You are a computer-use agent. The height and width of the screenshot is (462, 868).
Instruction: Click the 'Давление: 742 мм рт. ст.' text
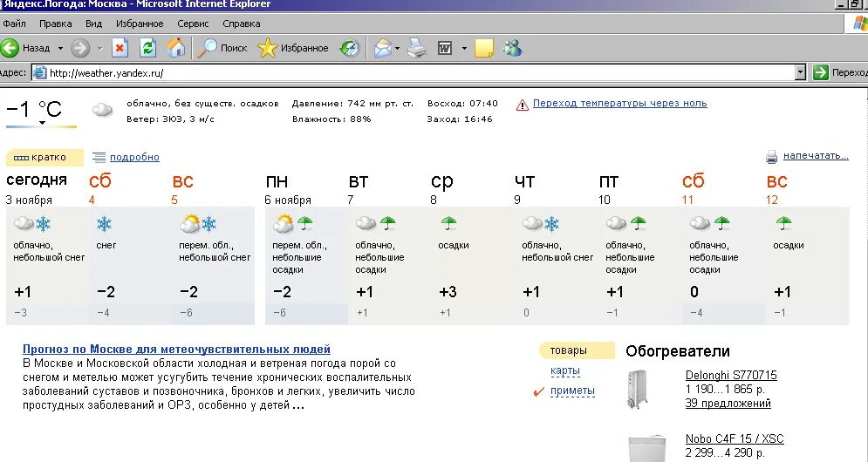(x=352, y=104)
